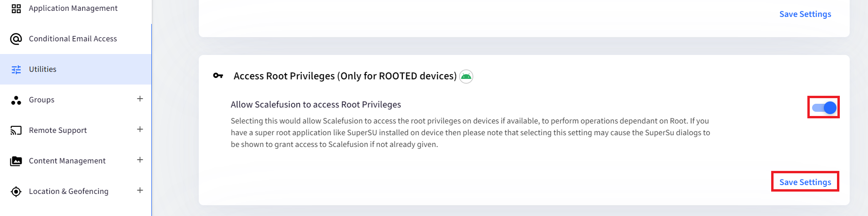Open the Application Management menu item
This screenshot has height=216, width=868.
click(76, 8)
